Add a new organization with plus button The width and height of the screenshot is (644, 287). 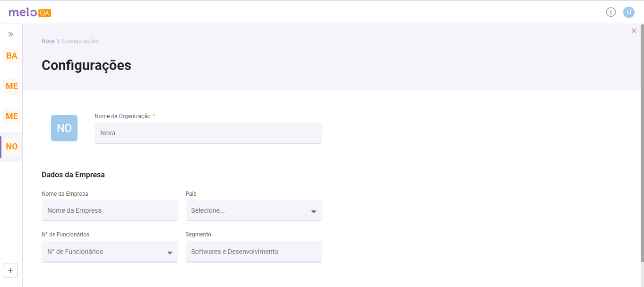pyautogui.click(x=10, y=270)
